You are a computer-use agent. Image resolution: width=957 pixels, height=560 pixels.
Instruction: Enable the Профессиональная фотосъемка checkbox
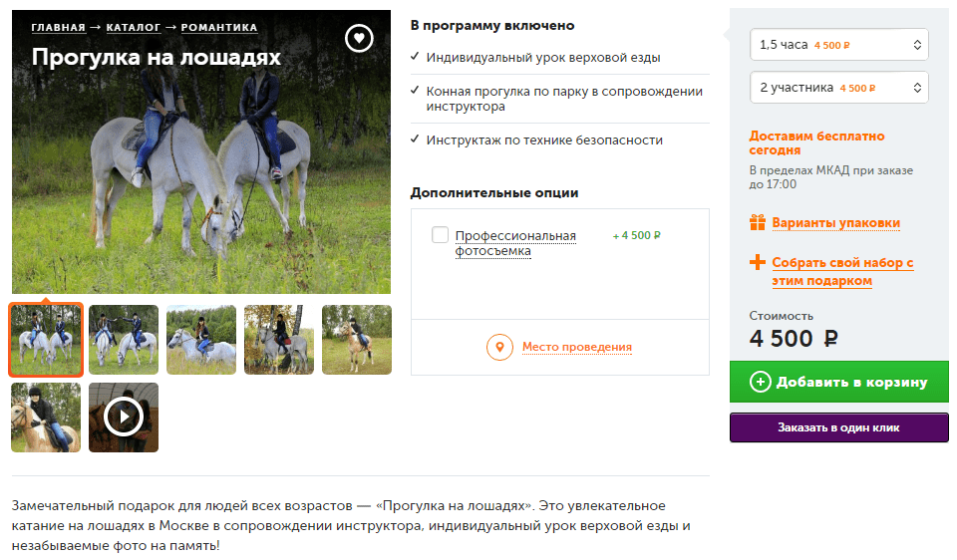440,235
